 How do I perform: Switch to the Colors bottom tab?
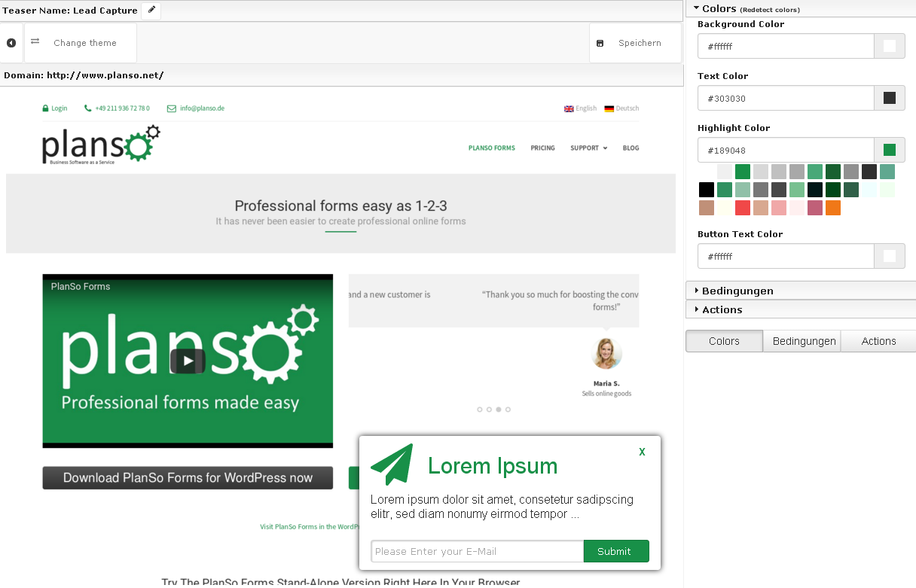[724, 341]
